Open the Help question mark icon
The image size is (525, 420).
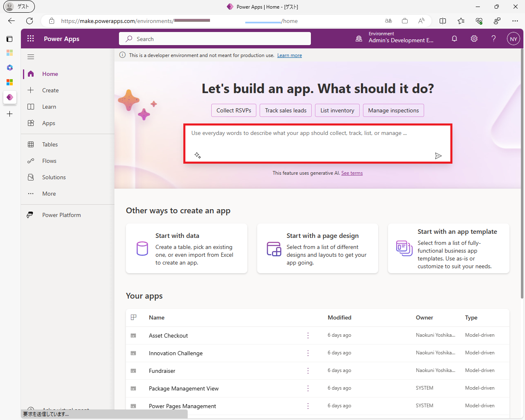coord(494,39)
